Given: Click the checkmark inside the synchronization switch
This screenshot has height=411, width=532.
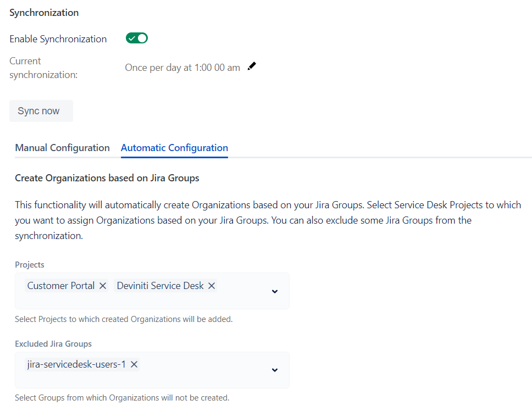Looking at the screenshot, I should 133,38.
